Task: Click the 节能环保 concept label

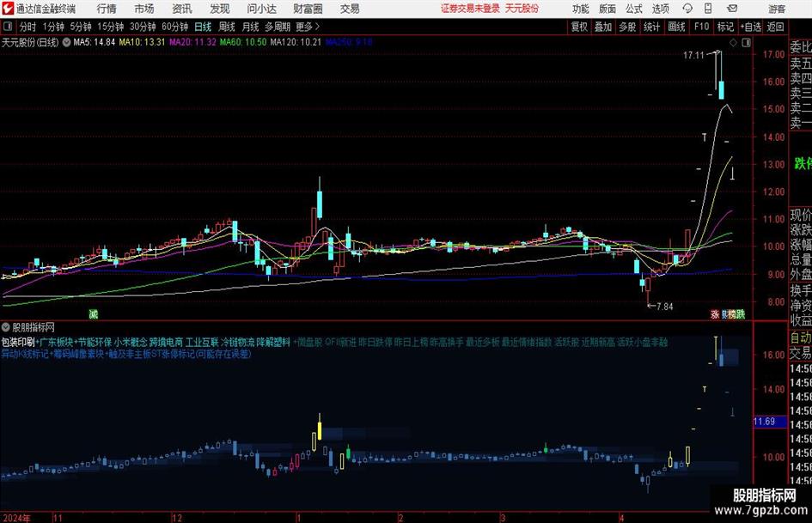Action: (x=95, y=343)
